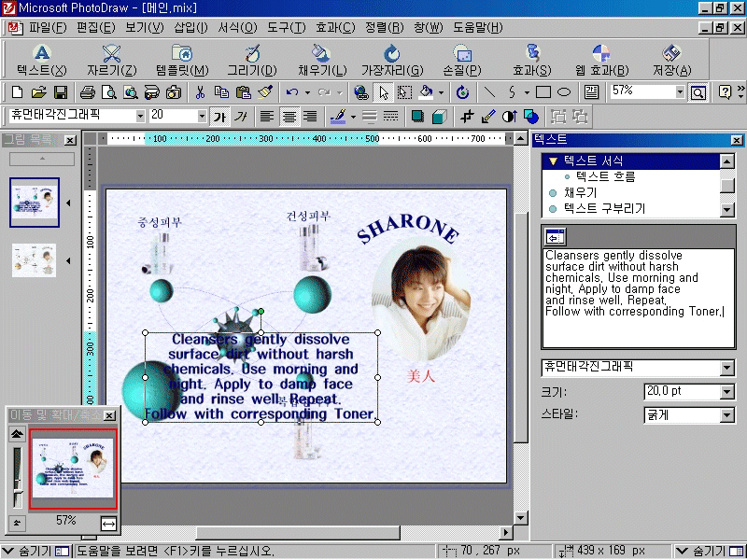Viewport: 747px width, 560px height.
Task: Undo the last action
Action: pyautogui.click(x=292, y=91)
